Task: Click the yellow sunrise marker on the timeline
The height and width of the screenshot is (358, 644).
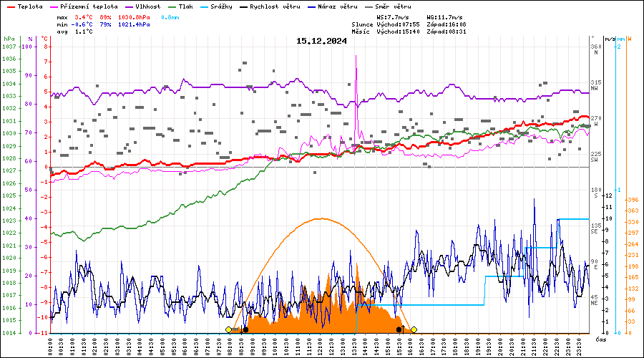Action: tap(229, 329)
